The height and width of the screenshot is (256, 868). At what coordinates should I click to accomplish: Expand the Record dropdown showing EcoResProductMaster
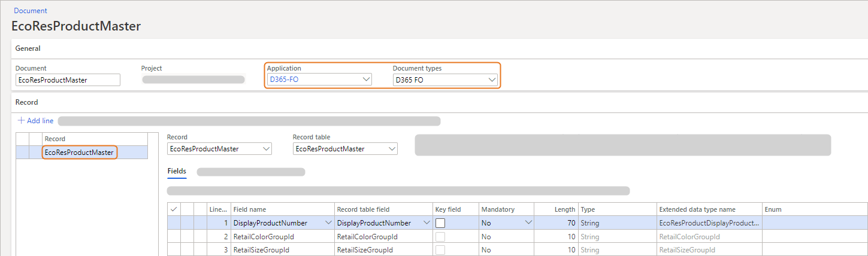[x=266, y=149]
